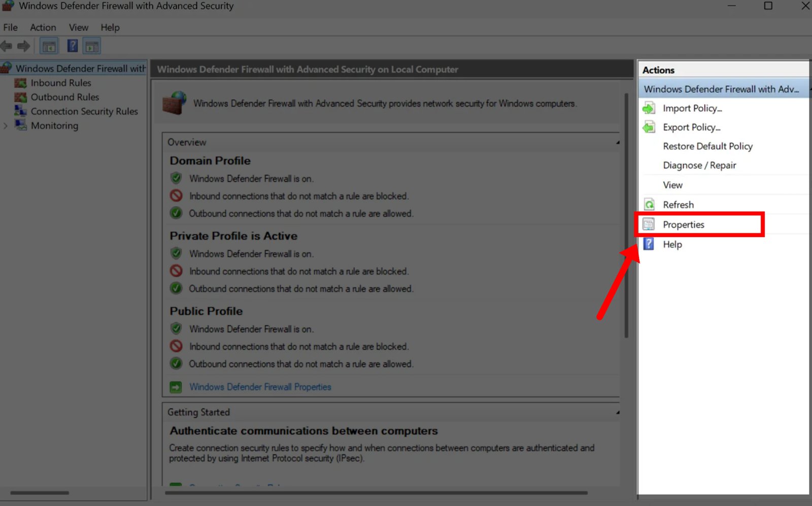Maximize the firewall console window
Screen dimensions: 812x506
pos(768,6)
